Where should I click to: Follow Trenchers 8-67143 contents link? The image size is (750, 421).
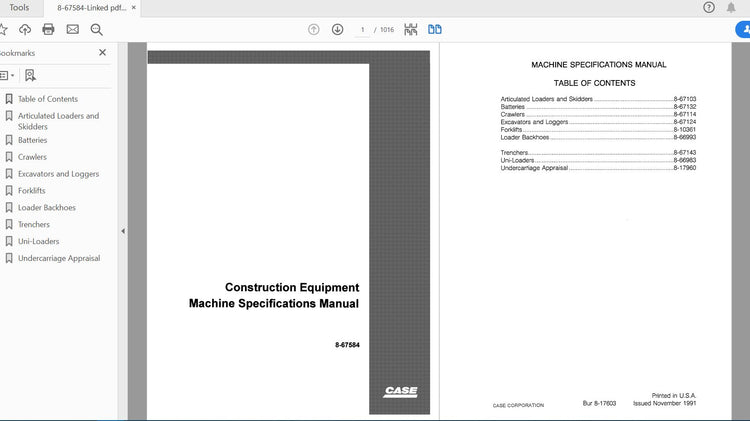pyautogui.click(x=598, y=153)
